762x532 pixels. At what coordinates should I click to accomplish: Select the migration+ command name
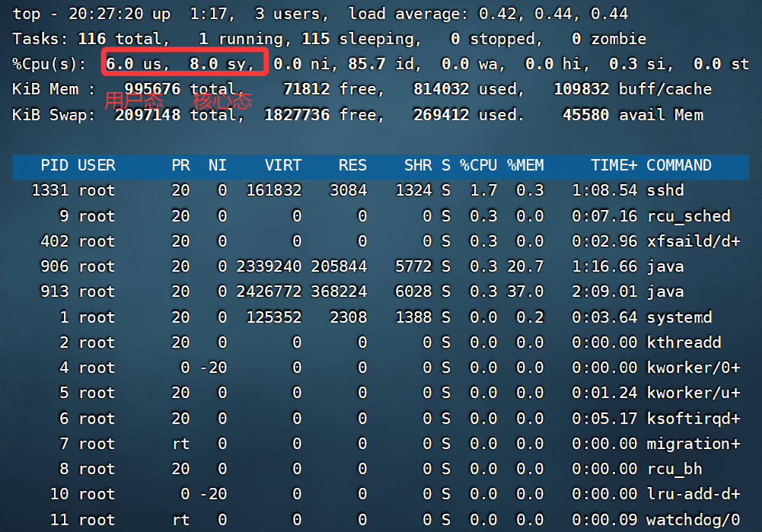[693, 444]
